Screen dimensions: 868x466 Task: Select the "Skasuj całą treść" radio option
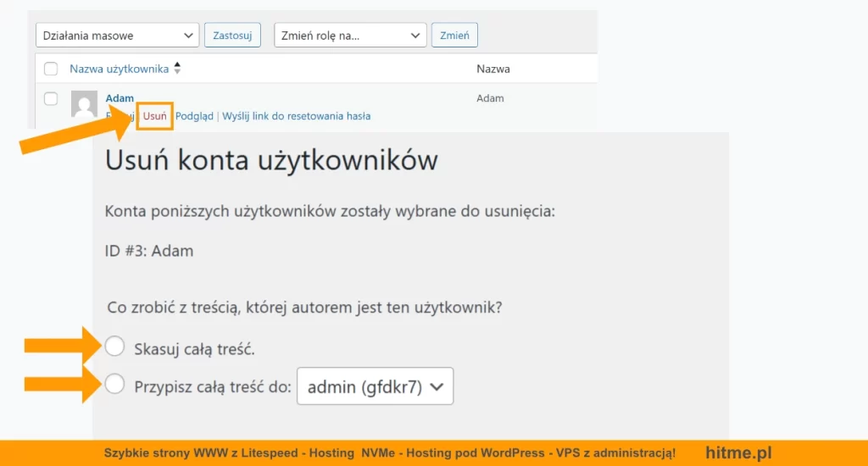pos(114,347)
